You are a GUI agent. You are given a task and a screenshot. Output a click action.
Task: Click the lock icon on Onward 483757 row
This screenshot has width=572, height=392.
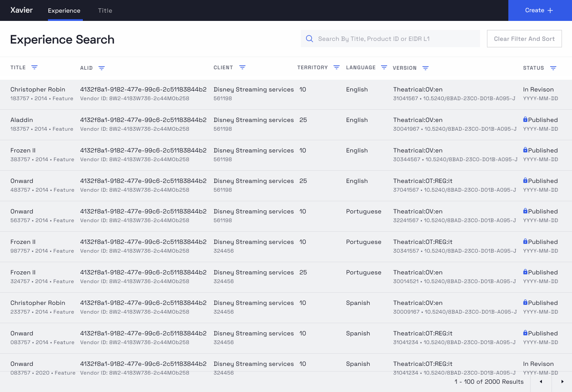point(525,180)
